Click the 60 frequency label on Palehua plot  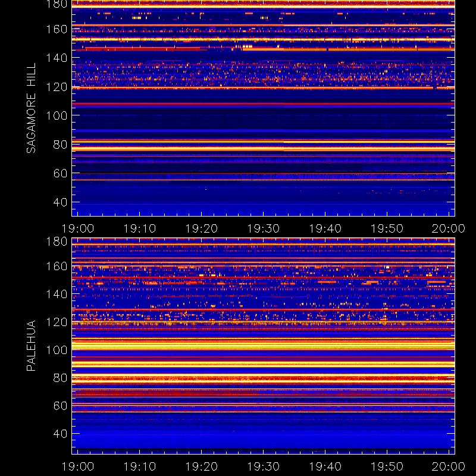point(60,406)
